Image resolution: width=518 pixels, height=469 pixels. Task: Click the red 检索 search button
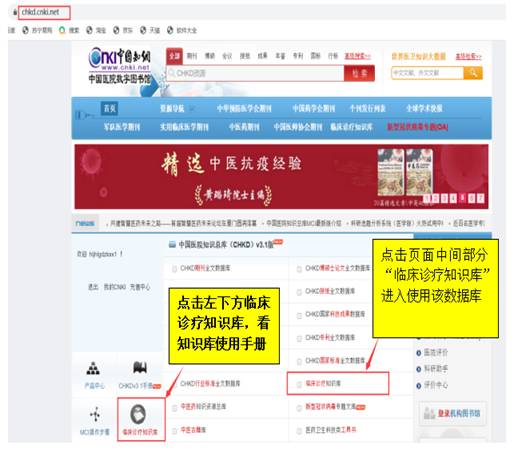click(359, 73)
